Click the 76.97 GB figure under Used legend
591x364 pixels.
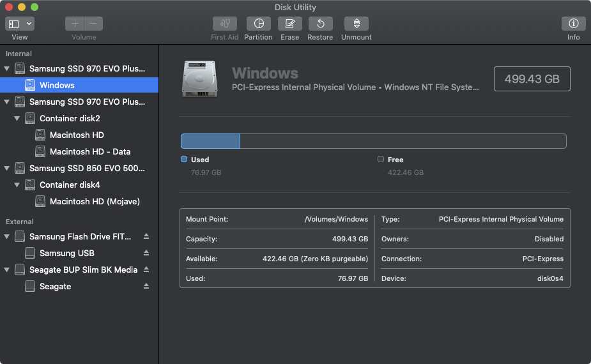(x=206, y=172)
